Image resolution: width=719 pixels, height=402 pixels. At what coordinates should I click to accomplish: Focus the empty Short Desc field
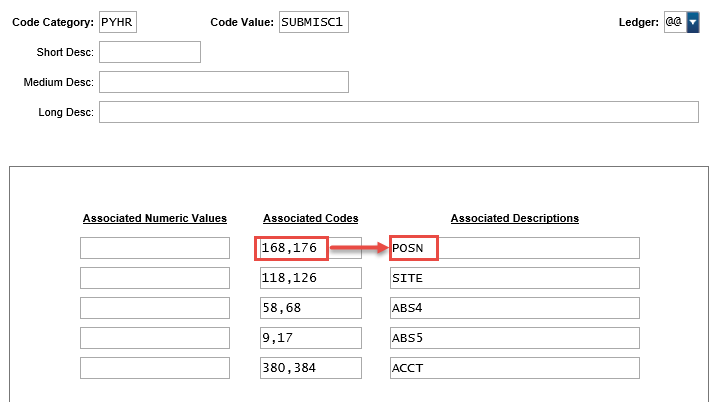[150, 52]
